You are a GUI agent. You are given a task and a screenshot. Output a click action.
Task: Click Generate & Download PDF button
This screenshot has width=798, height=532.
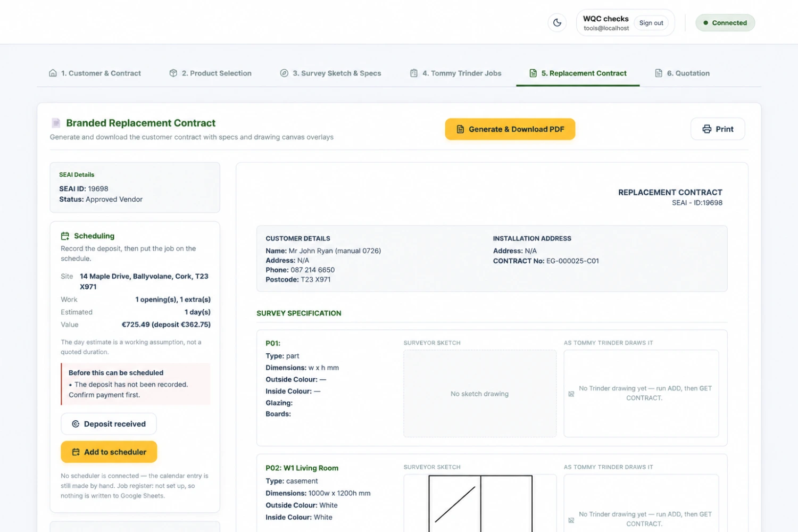[x=510, y=129]
